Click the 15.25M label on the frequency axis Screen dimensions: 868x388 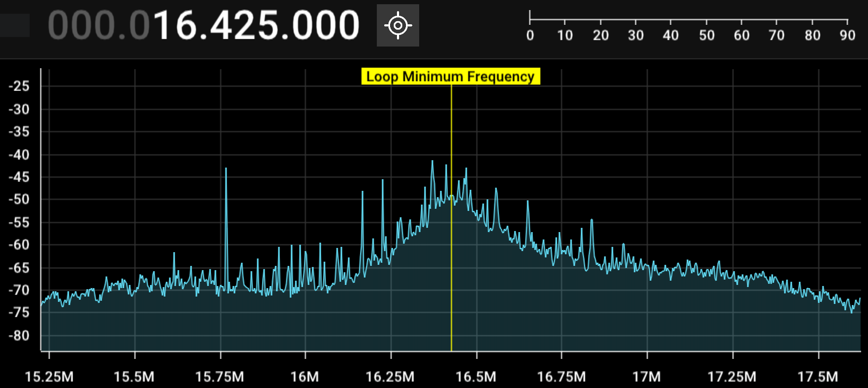point(49,377)
